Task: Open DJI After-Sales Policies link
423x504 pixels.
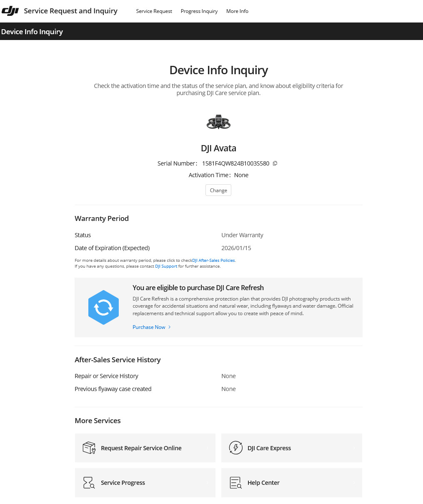Action: click(x=214, y=260)
